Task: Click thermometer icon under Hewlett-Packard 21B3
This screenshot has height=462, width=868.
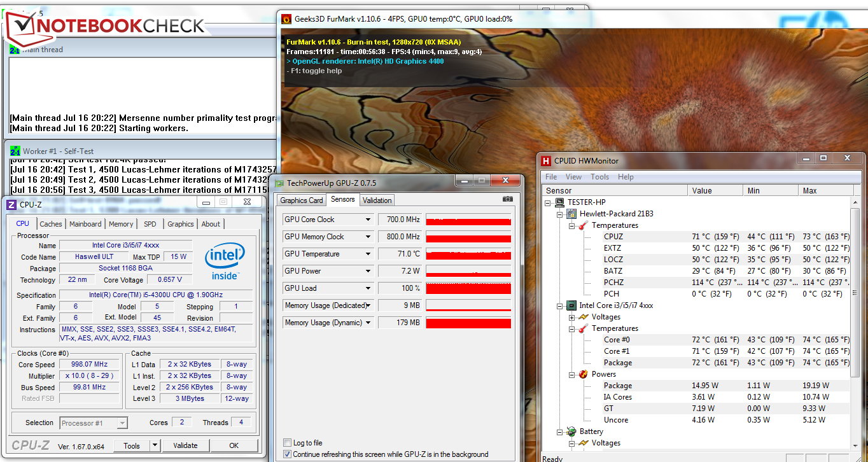Action: pos(584,225)
